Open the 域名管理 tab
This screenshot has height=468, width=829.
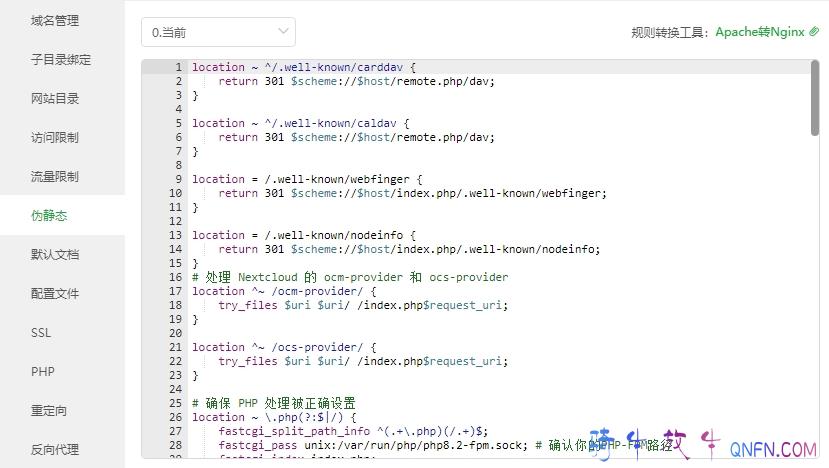tap(54, 20)
